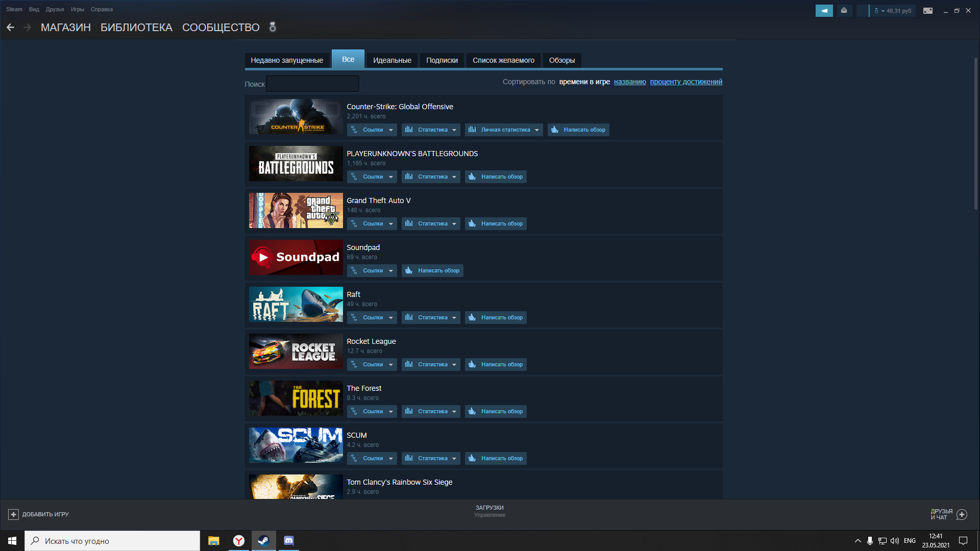Open the announcements megaphone icon

click(x=824, y=11)
